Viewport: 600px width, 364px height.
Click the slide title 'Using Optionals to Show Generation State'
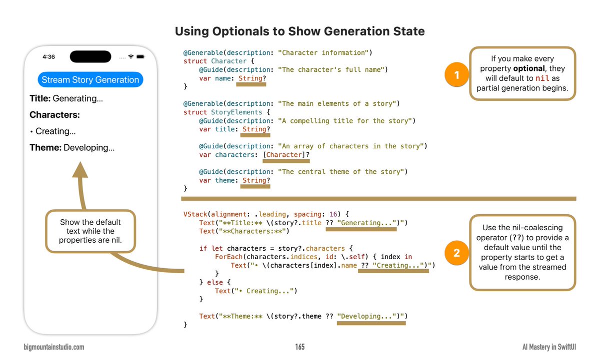(x=300, y=31)
